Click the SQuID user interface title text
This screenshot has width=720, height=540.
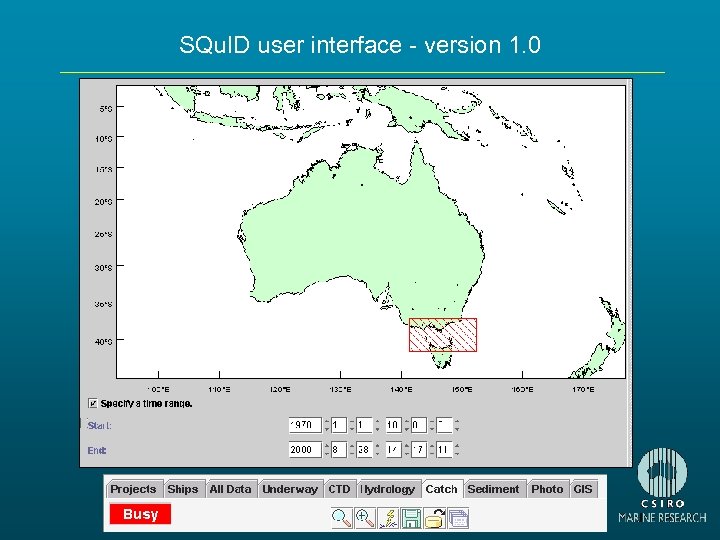point(360,45)
